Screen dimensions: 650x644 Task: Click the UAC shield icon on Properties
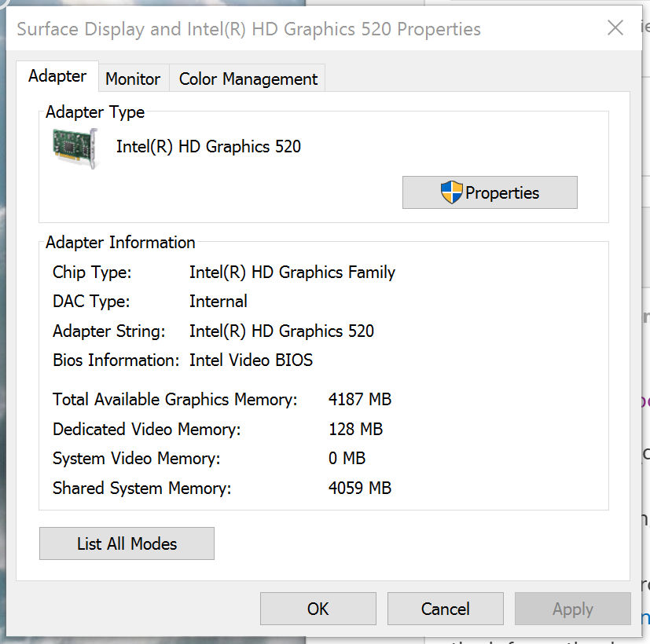point(451,192)
